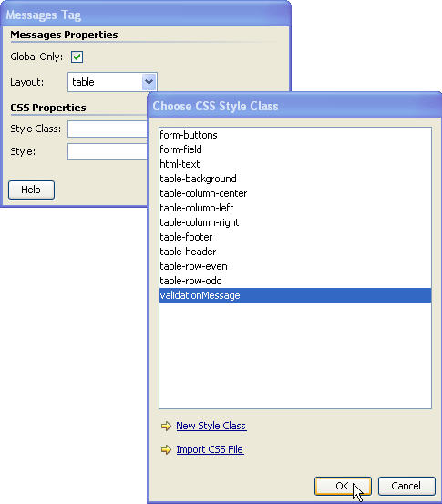Open the New Style Class link
Viewport: 442px width, 504px height.
(211, 426)
